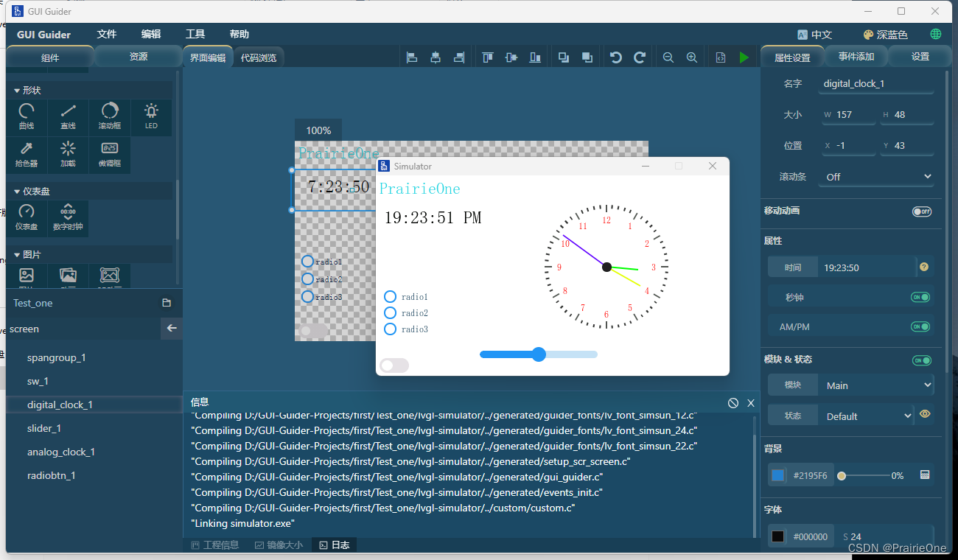This screenshot has height=560, width=958.
Task: Click font color swatch #000000
Action: pos(778,536)
